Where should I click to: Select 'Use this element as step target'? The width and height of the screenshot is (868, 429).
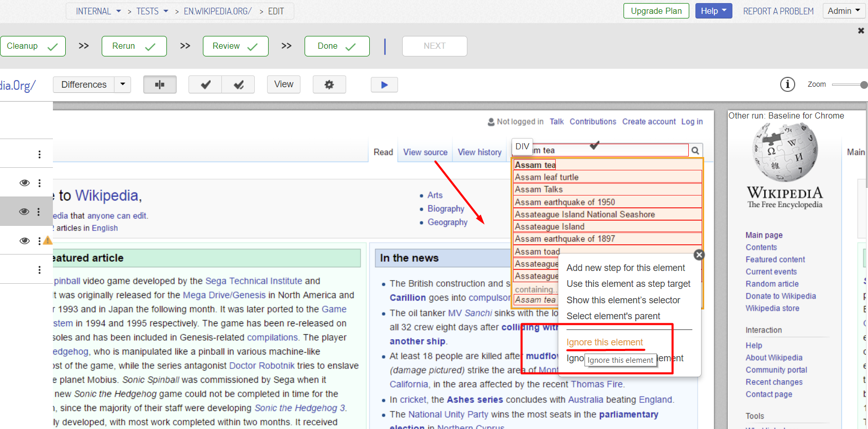click(628, 284)
